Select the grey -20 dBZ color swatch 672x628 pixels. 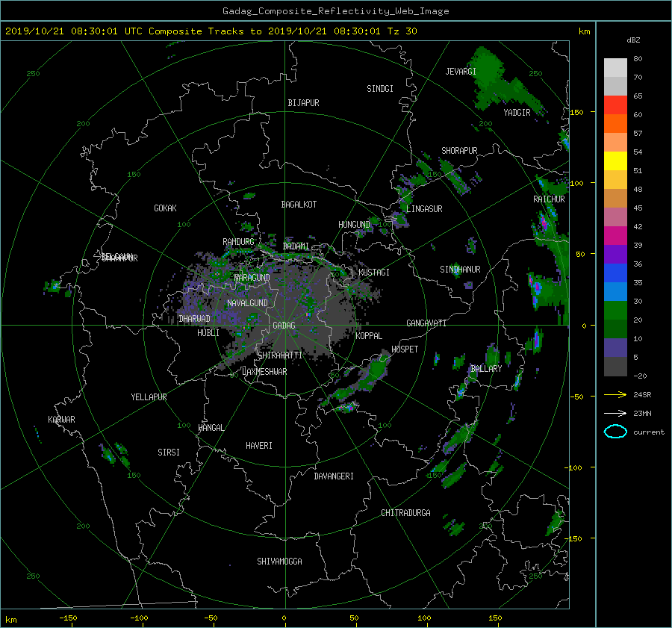pyautogui.click(x=615, y=367)
